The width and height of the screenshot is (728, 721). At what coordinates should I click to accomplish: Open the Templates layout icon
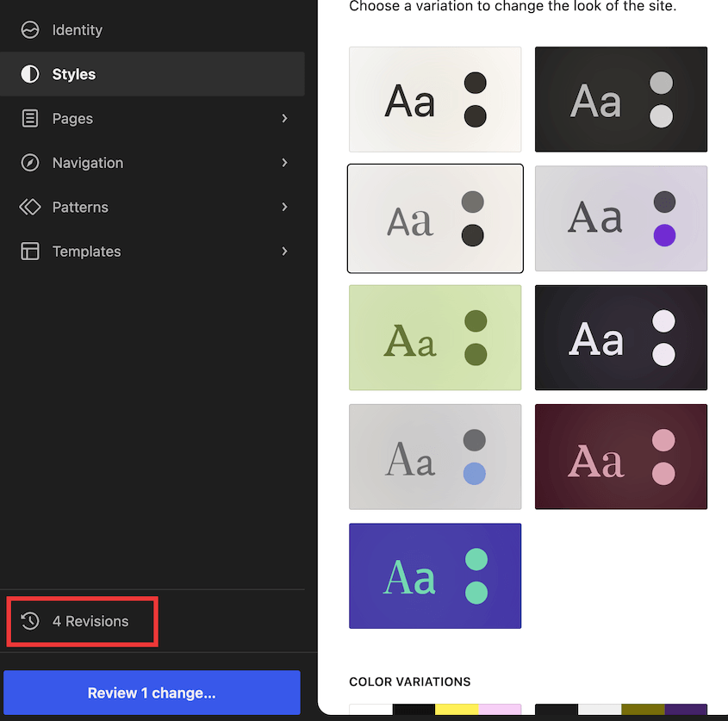(x=30, y=252)
